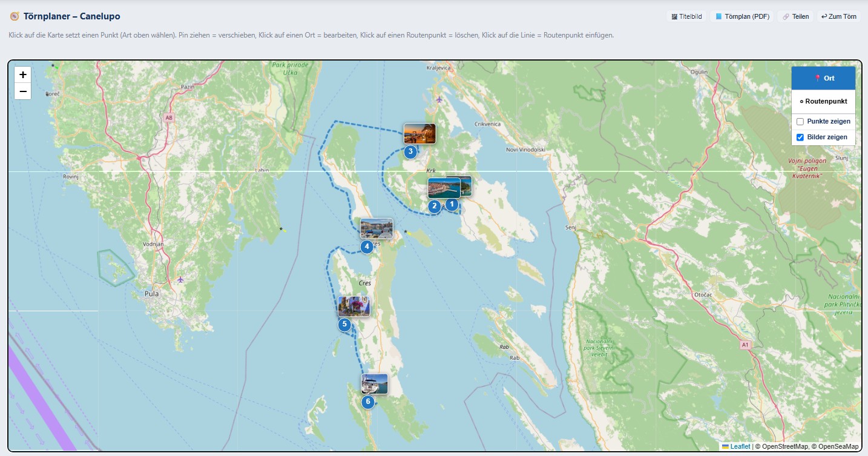The height and width of the screenshot is (456, 868).
Task: Open photo thumbnail above stop 5
Action: [353, 306]
